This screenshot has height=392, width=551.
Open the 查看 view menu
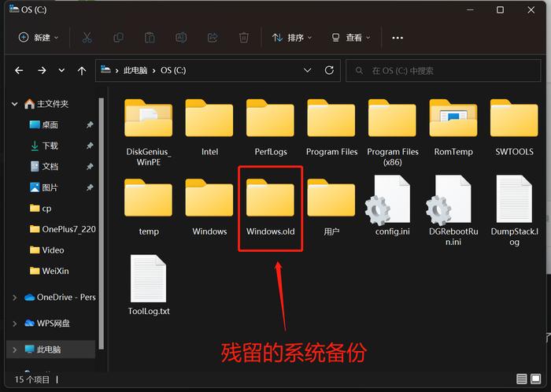pyautogui.click(x=351, y=38)
